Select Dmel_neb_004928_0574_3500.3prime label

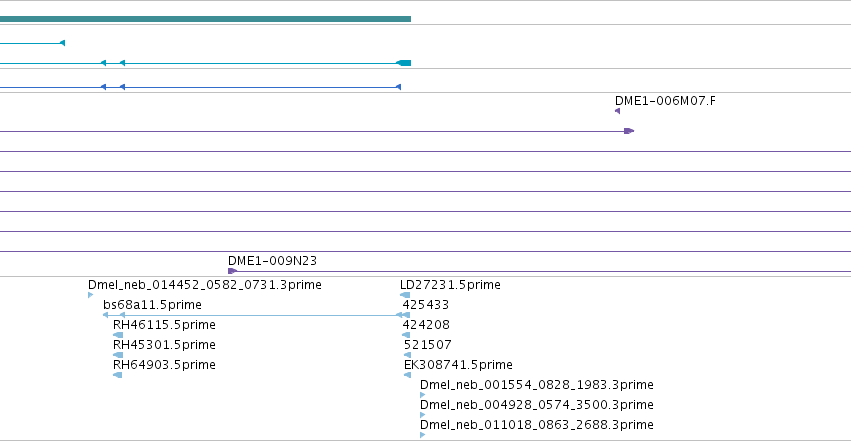point(537,405)
